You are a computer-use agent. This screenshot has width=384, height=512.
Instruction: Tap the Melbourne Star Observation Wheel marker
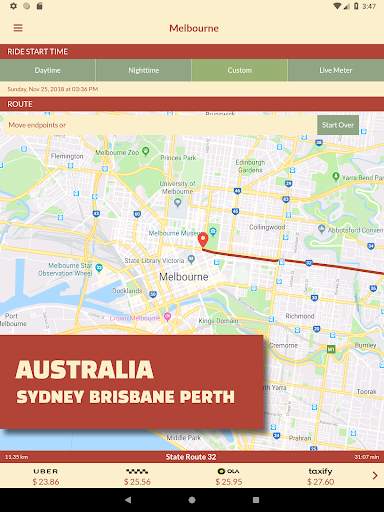(99, 267)
